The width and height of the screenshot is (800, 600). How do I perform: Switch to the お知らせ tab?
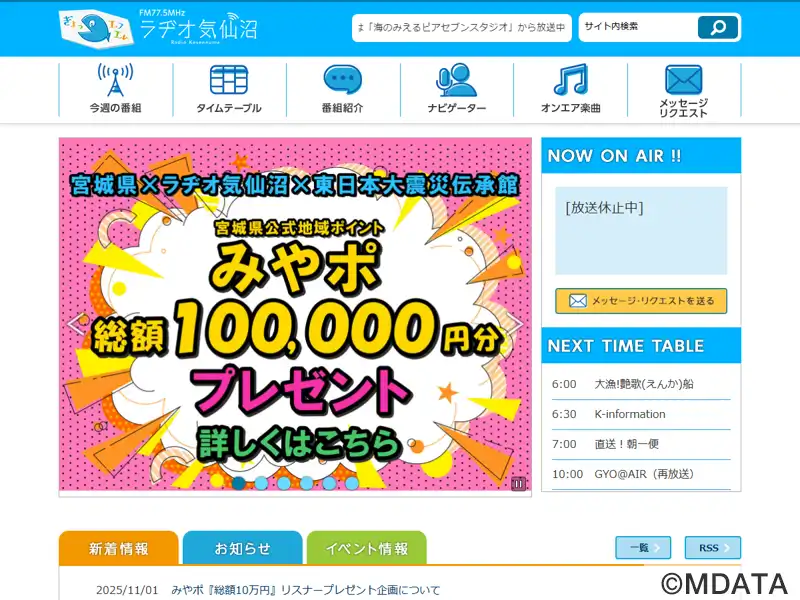[242, 548]
